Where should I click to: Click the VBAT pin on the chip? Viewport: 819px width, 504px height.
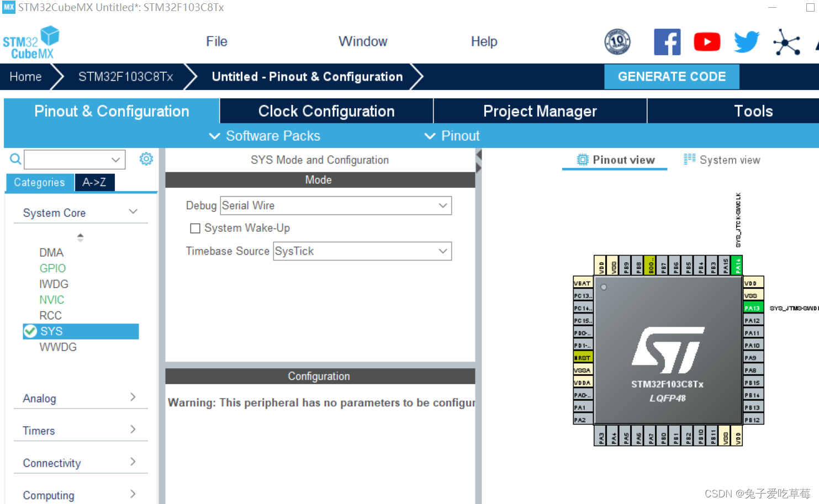583,283
